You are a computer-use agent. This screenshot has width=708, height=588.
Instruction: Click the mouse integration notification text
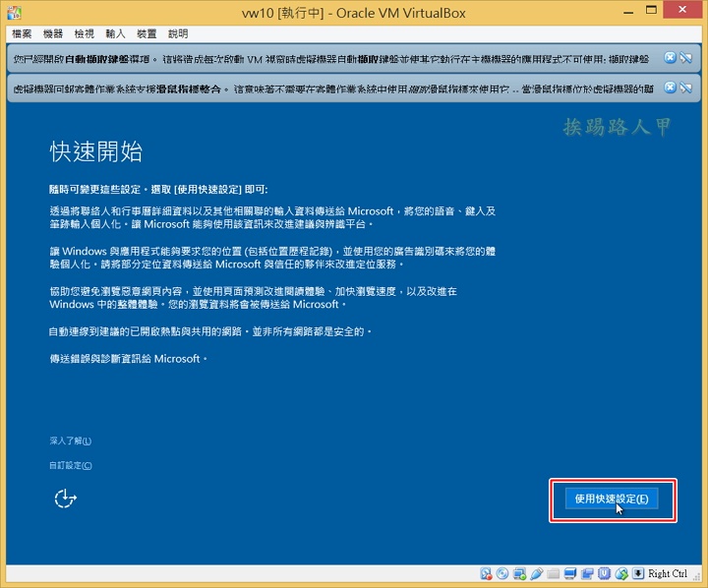click(333, 88)
